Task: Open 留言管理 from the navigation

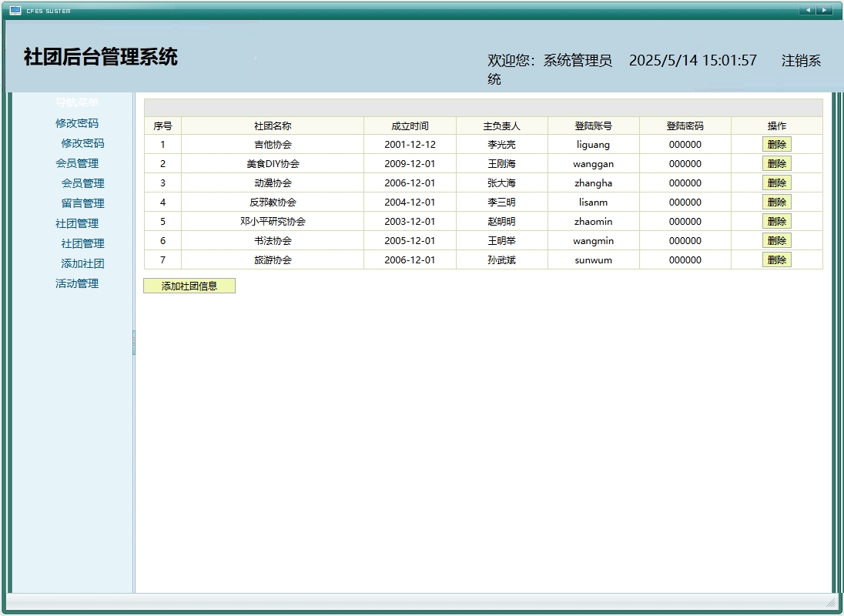Action: tap(81, 203)
